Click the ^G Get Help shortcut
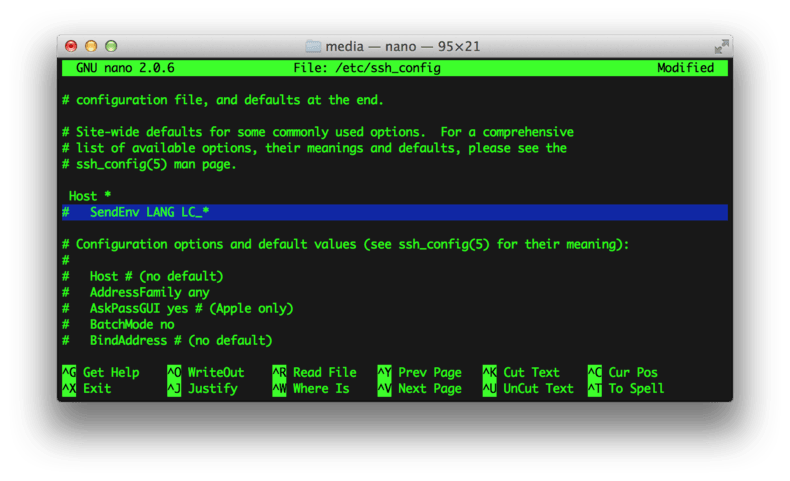790x481 pixels. click(x=101, y=372)
